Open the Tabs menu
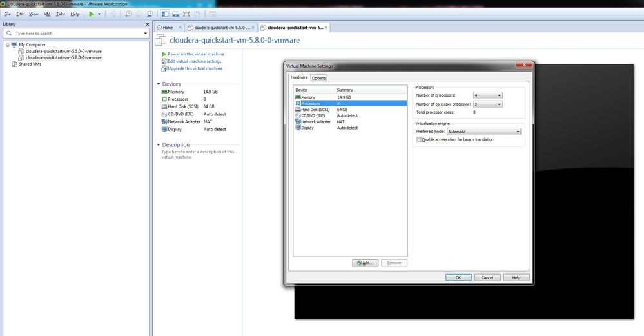 [x=61, y=14]
